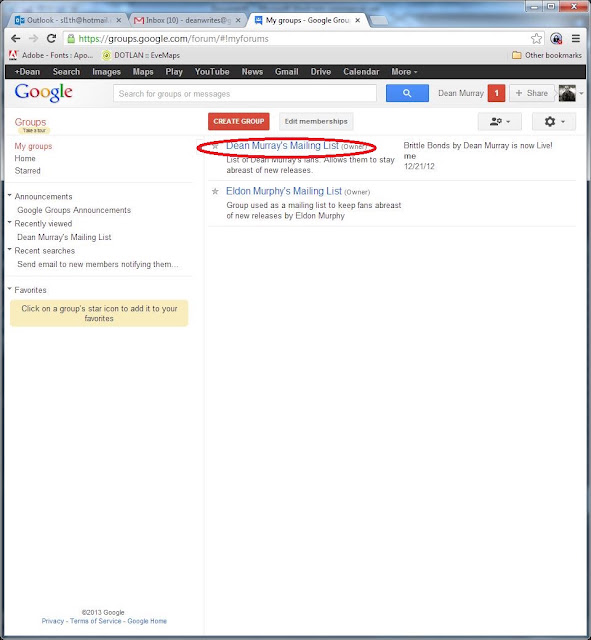The image size is (591, 640).
Task: Open the Chrome menu hamburger icon
Action: tap(576, 39)
